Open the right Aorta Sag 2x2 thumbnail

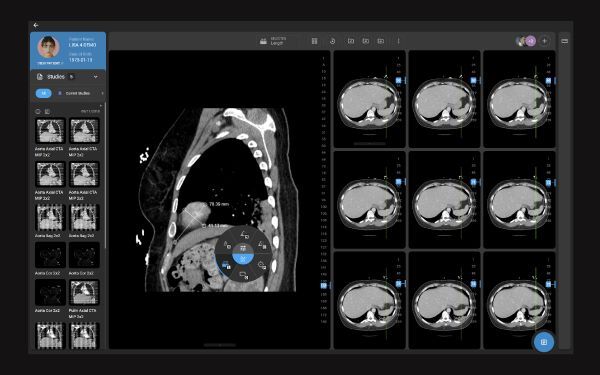coord(84,218)
